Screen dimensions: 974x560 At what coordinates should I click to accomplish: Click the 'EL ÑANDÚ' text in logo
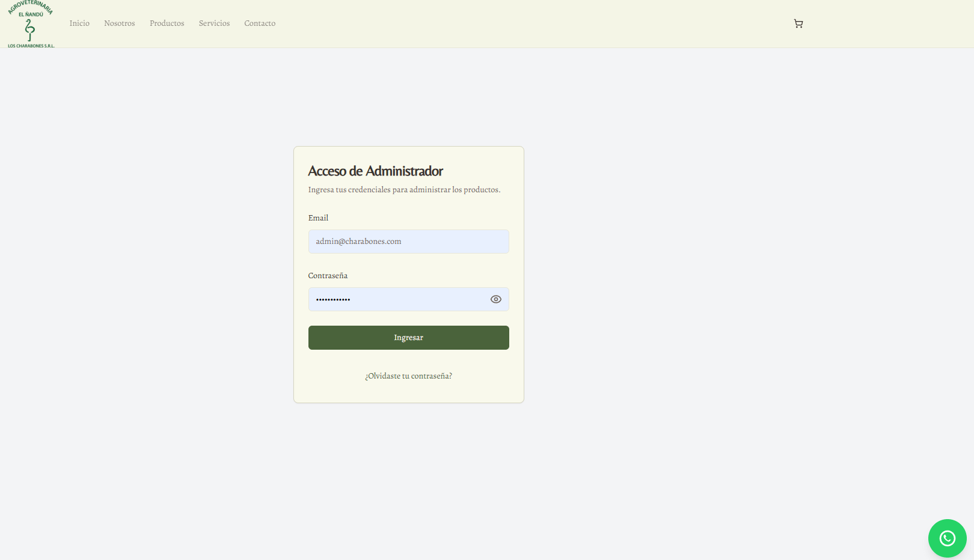[31, 14]
